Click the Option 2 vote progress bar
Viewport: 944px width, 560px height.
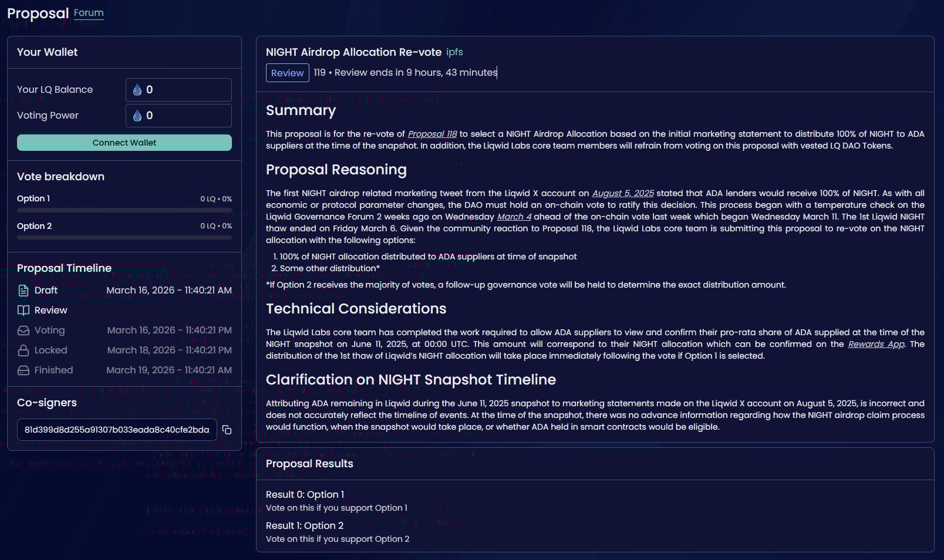click(x=124, y=238)
